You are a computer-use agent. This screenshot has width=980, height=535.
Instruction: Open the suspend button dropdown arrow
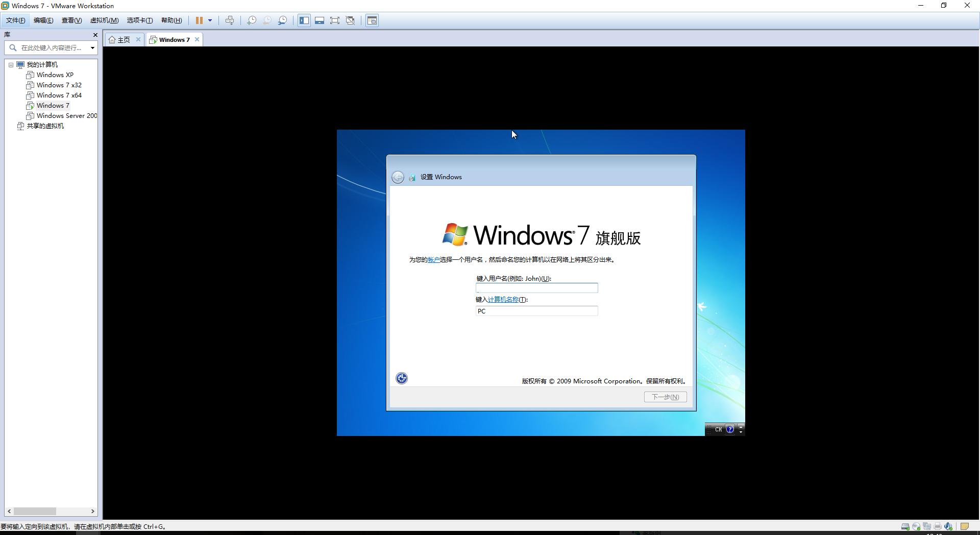210,20
